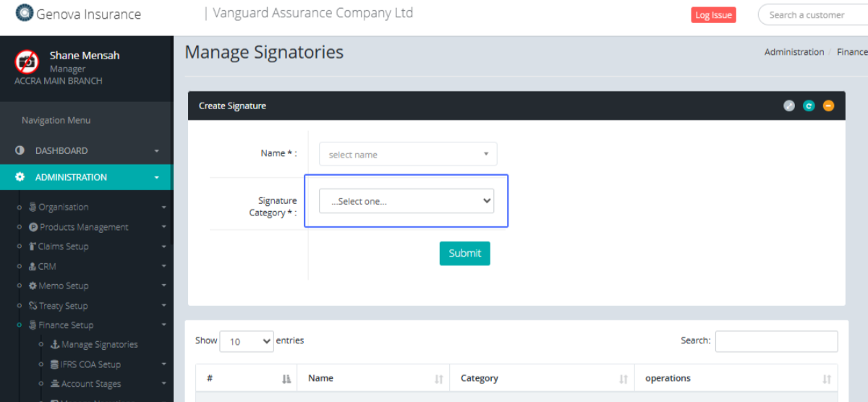Sort table by Name column arrows

click(x=438, y=379)
